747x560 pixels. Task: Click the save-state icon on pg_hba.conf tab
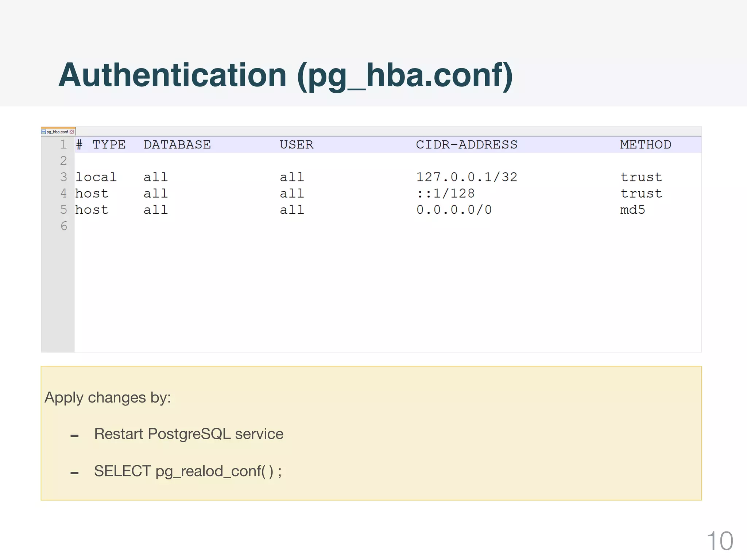tap(43, 132)
